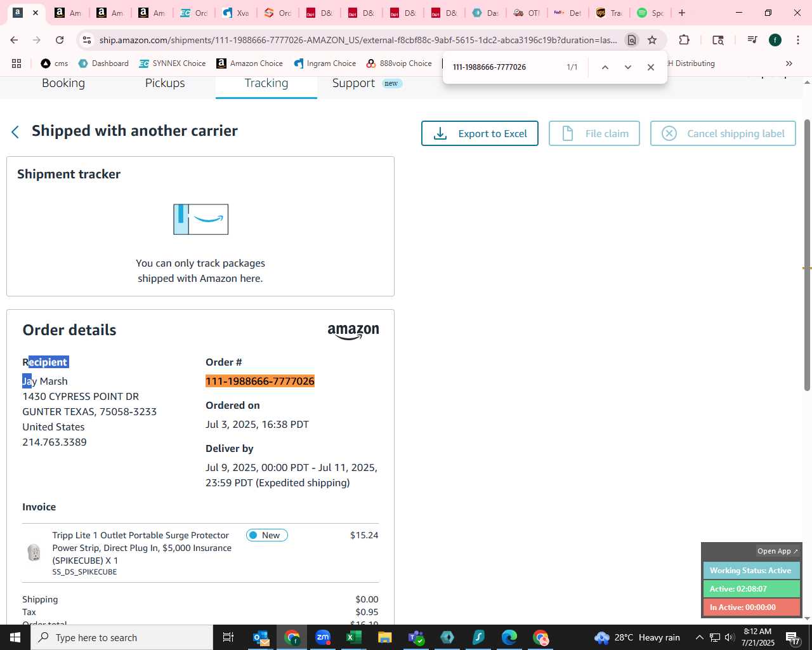Open the media controls icon in toolbar

(x=752, y=40)
